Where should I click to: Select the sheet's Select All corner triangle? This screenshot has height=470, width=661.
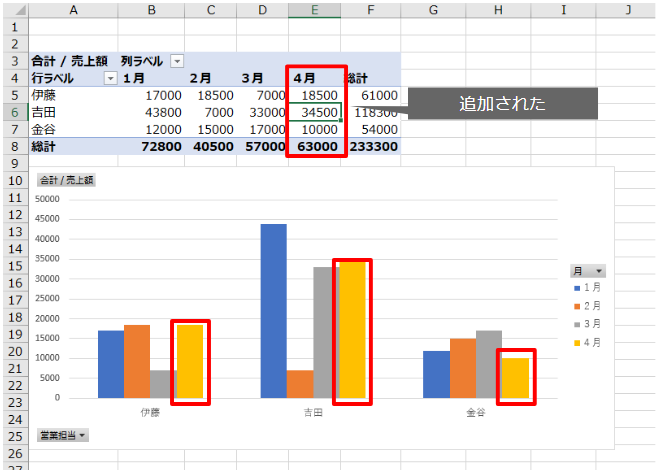tap(16, 9)
